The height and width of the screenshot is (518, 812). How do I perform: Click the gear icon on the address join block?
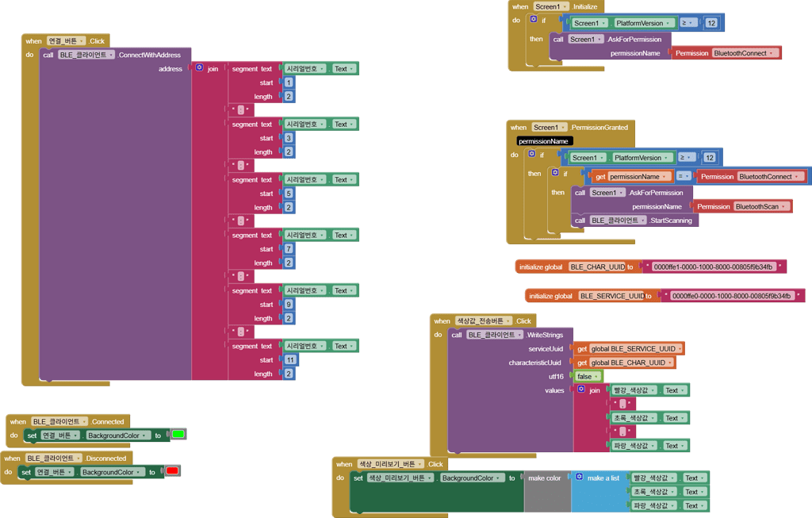[199, 69]
